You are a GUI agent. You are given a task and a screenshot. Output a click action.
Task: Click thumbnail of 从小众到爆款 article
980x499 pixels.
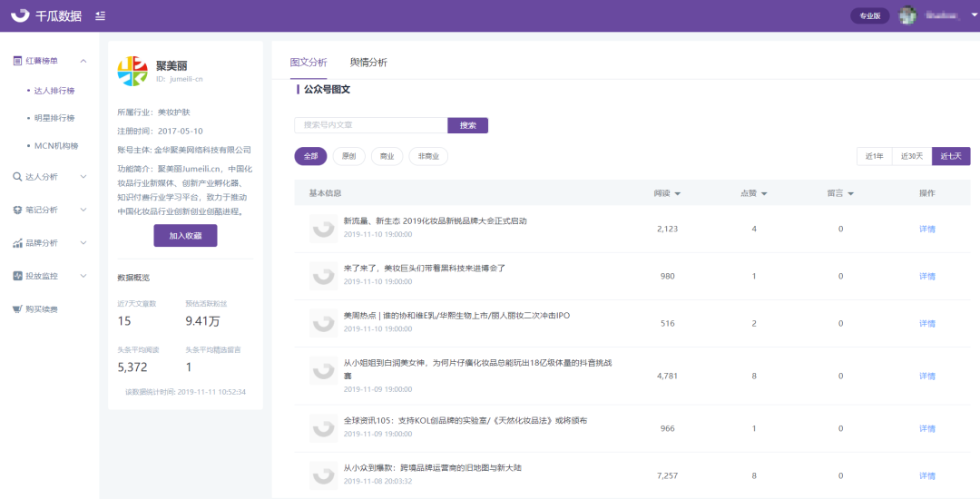(324, 476)
